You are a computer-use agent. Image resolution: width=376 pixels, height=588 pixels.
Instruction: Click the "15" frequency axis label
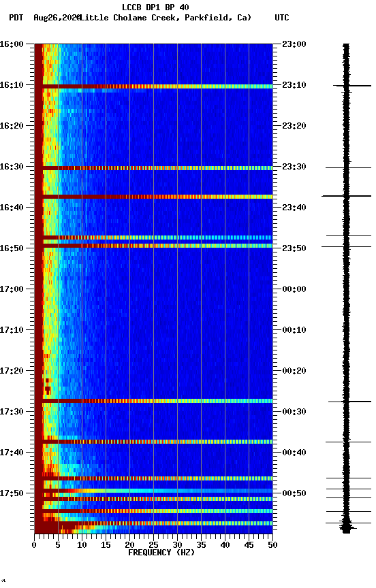click(x=106, y=545)
